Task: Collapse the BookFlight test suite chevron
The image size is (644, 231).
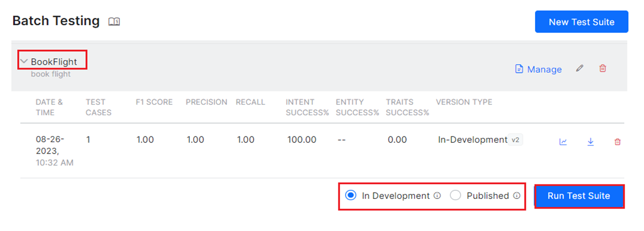Action: (x=24, y=61)
